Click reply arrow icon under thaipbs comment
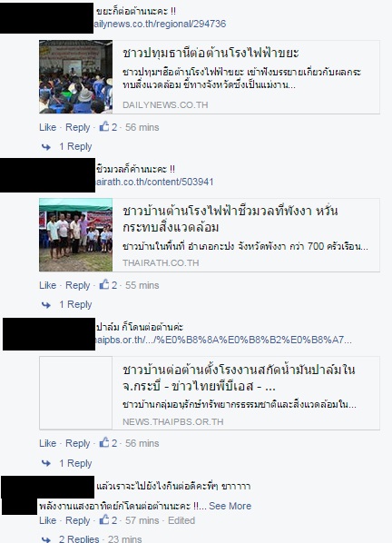The height and width of the screenshot is (543, 392). pos(46,463)
